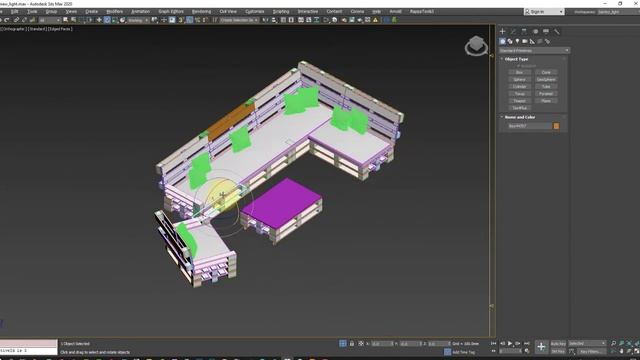Open the Modifiers menu
The image size is (640, 360).
tap(114, 11)
